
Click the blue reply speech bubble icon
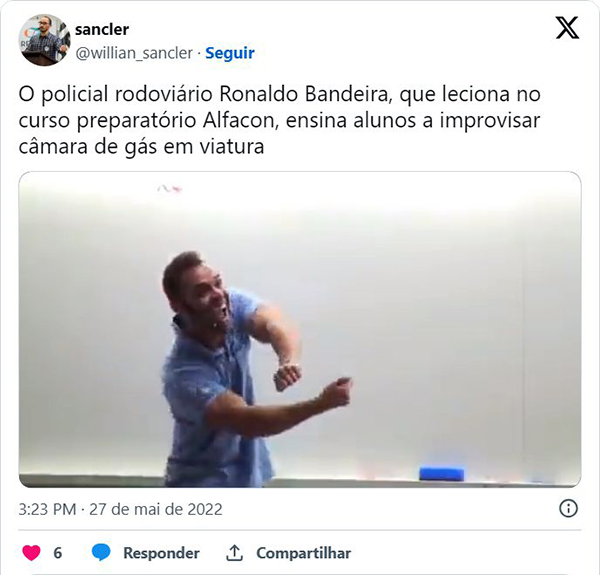pos(101,553)
